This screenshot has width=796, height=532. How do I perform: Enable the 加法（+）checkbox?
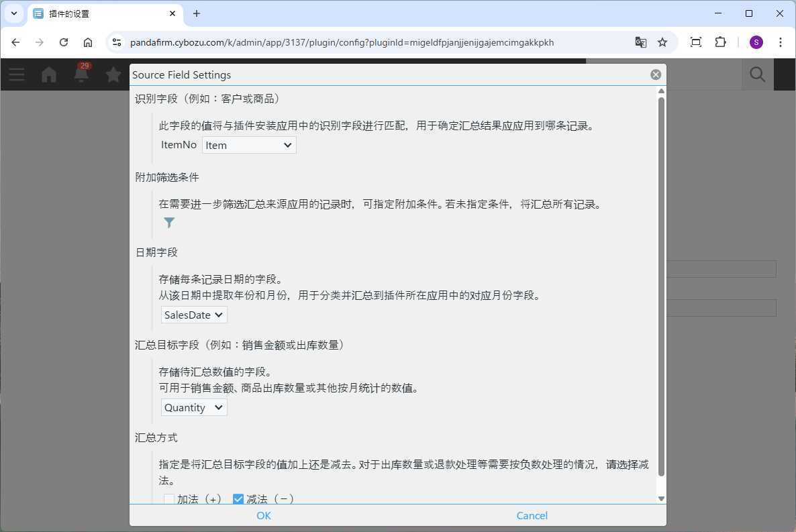[x=169, y=499]
